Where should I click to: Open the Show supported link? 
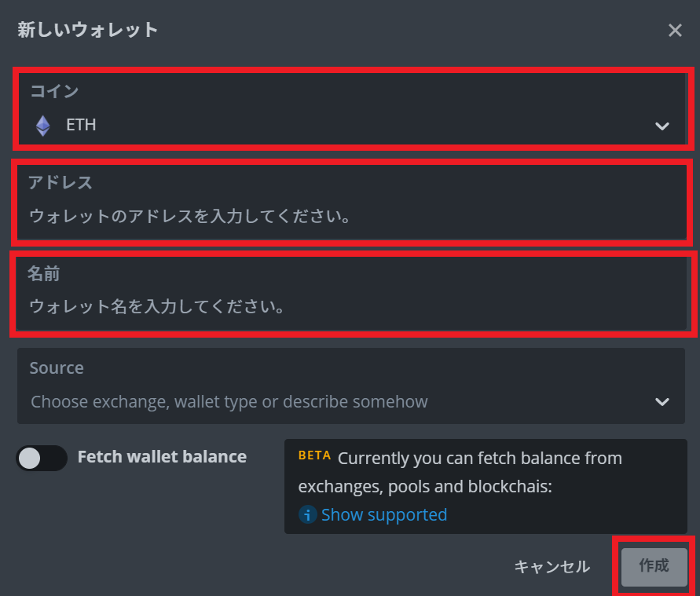383,515
